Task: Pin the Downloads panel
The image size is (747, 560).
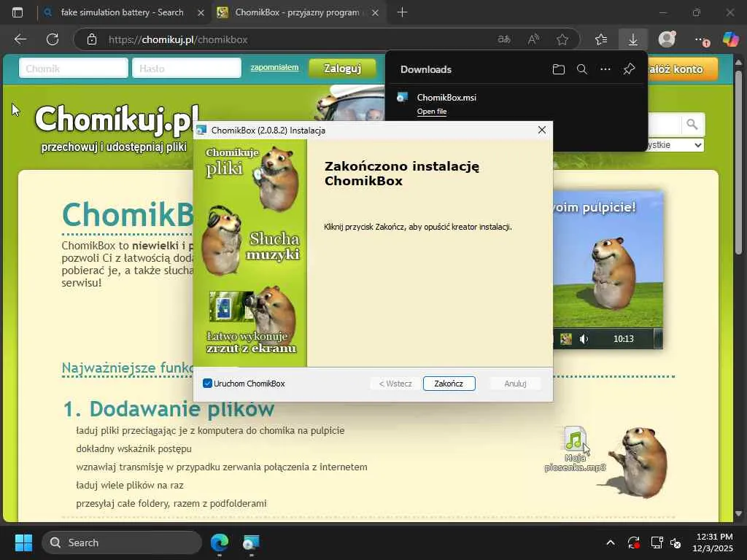Action: pyautogui.click(x=629, y=69)
